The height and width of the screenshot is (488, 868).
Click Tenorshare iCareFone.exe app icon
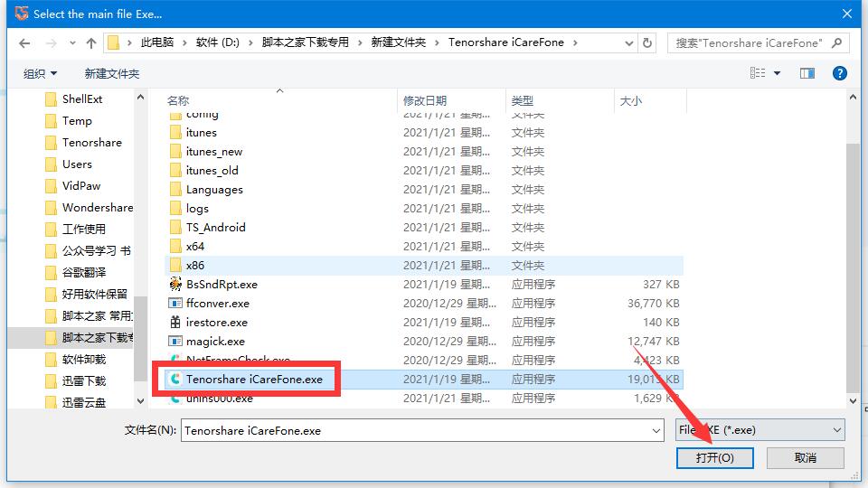[x=175, y=379]
